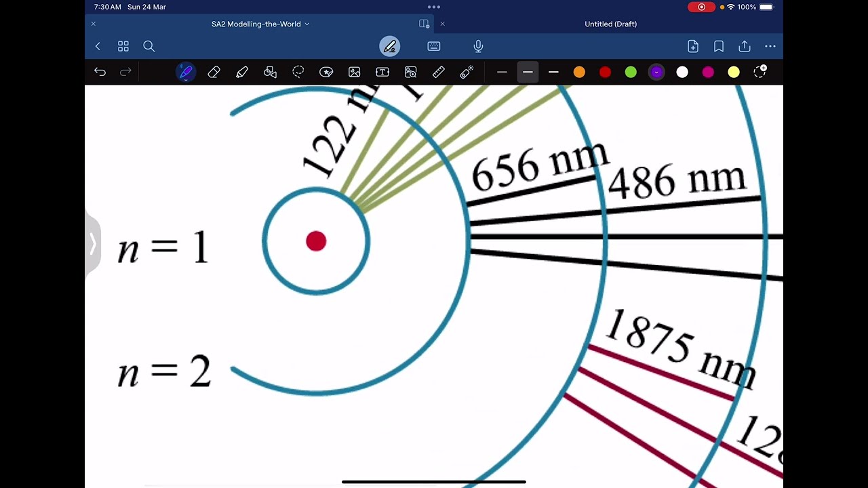Click the 656 nm wavelength label

[540, 165]
